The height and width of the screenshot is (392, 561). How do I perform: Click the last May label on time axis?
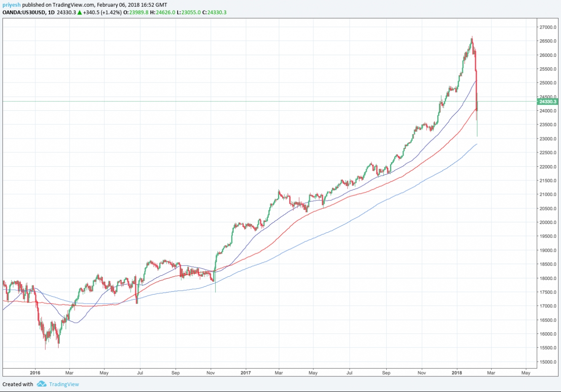pos(526,373)
